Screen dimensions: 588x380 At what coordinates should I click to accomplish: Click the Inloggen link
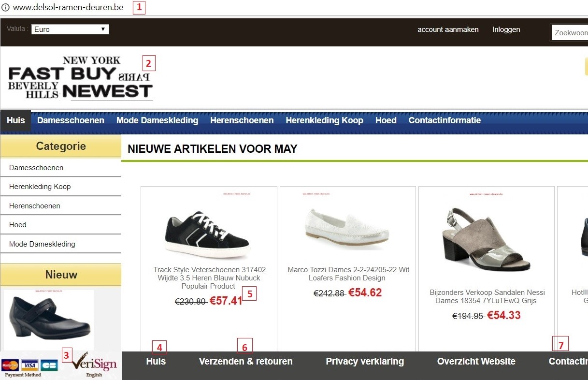(506, 29)
